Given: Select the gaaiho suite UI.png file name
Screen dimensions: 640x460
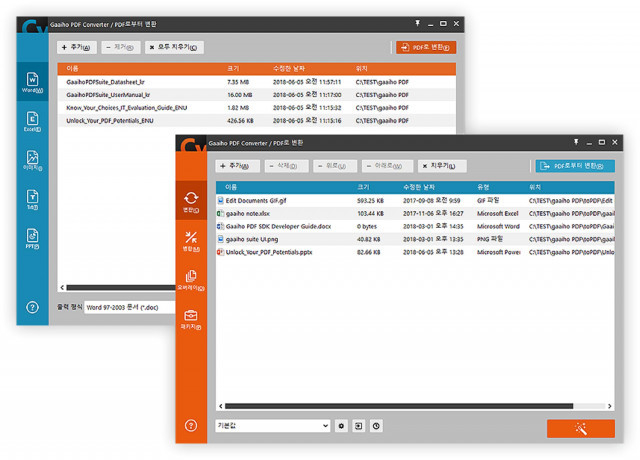Looking at the screenshot, I should (x=252, y=239).
